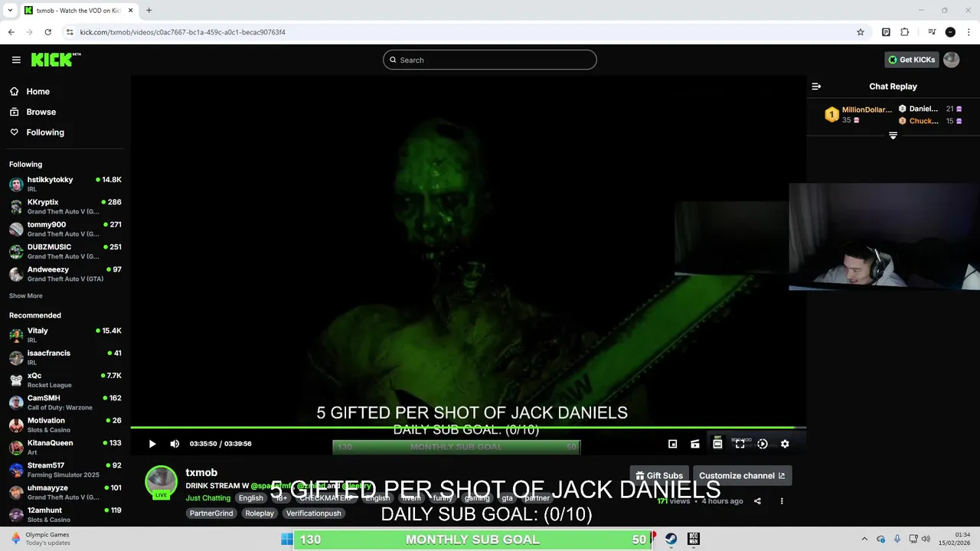This screenshot has width=980, height=551.
Task: Click the Kick logo
Action: [56, 60]
